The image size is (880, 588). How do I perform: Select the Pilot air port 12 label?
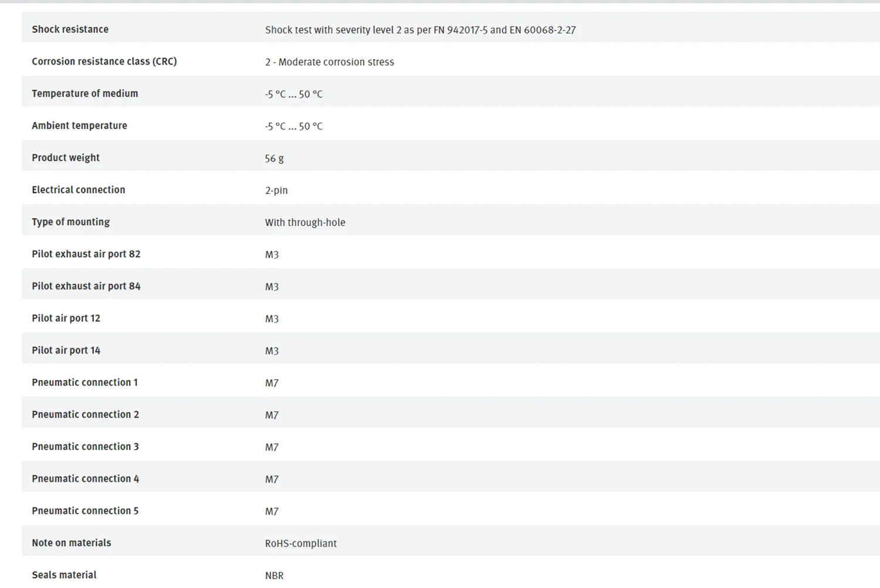[66, 318]
